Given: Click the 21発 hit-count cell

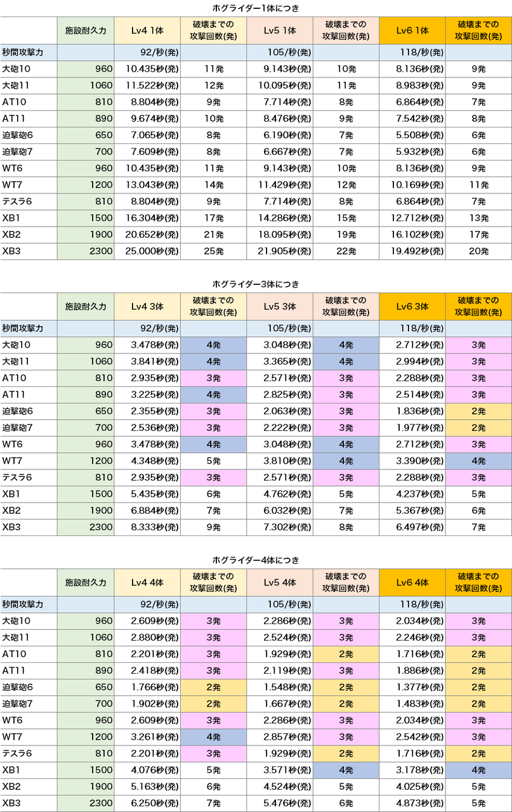Looking at the screenshot, I should click(x=214, y=235).
